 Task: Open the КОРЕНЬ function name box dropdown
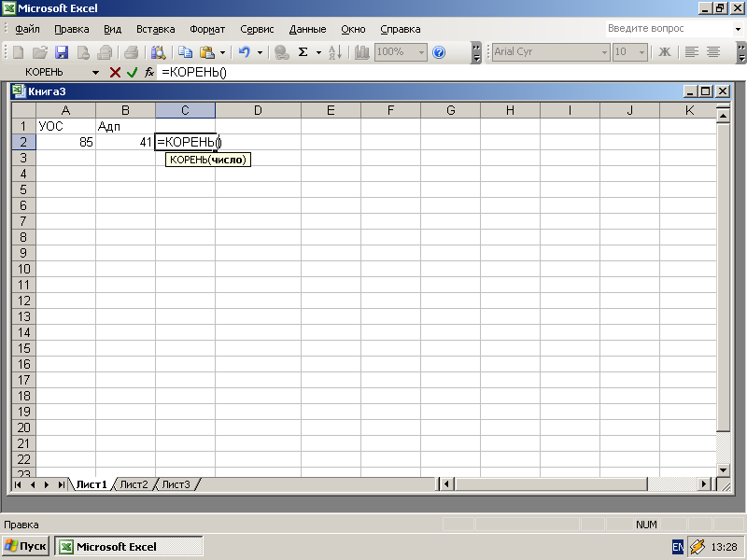tap(96, 73)
